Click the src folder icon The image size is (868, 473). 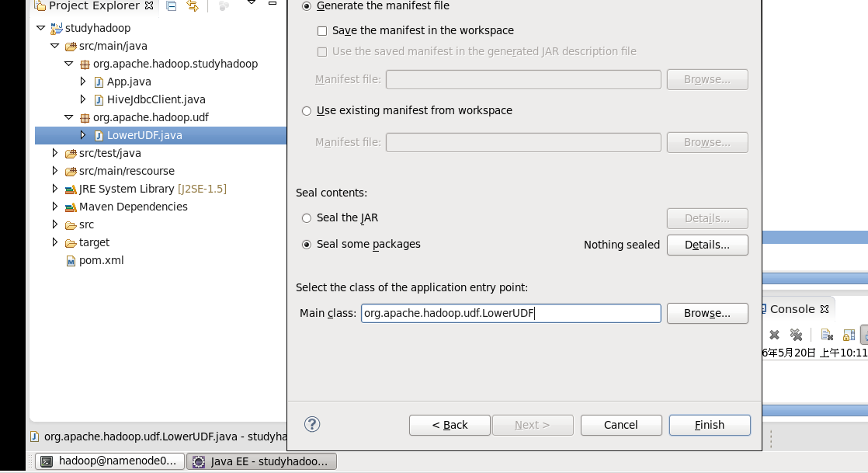pyautogui.click(x=71, y=225)
